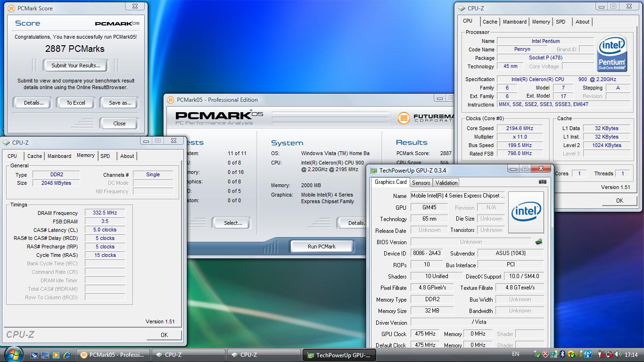Click the PCMark05 Professional Edition title icon
Screen dimensions: 644x362
click(171, 99)
